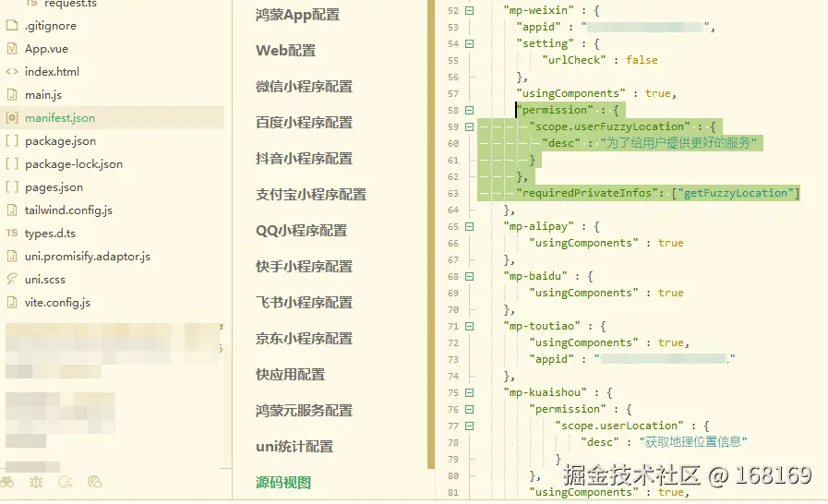Click the "urlCheck" key on line 55
This screenshot has width=828, height=504.
574,60
